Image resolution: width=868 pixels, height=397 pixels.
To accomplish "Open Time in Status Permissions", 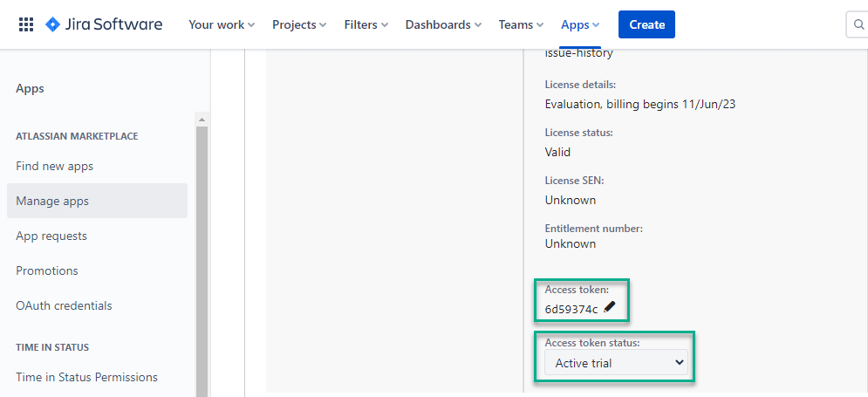I will tap(86, 377).
